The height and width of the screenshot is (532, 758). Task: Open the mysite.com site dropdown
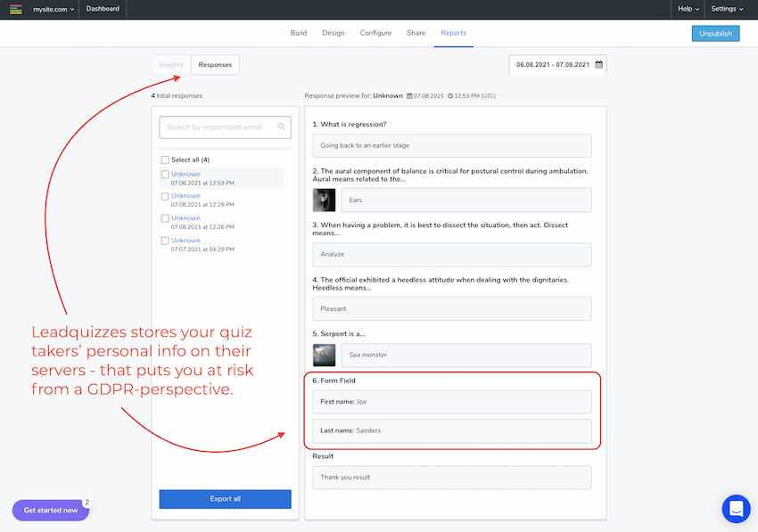54,9
